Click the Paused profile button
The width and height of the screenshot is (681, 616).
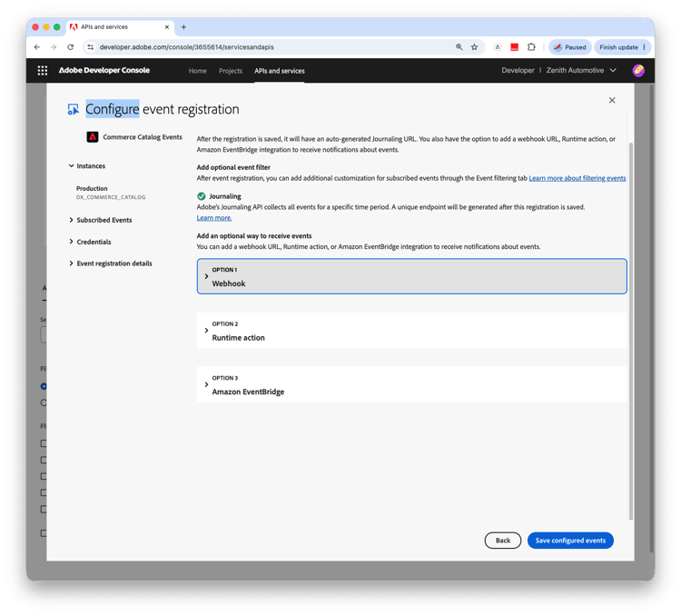[x=570, y=47]
